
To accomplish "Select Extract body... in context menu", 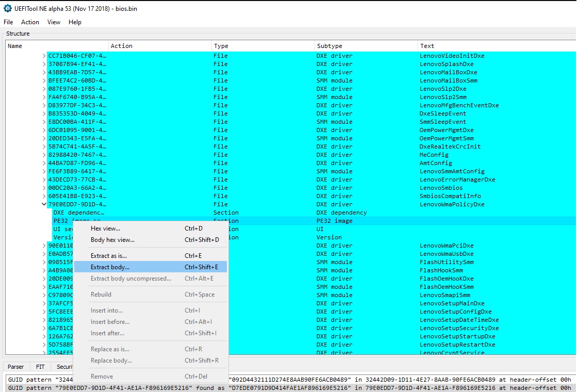I will [151, 267].
